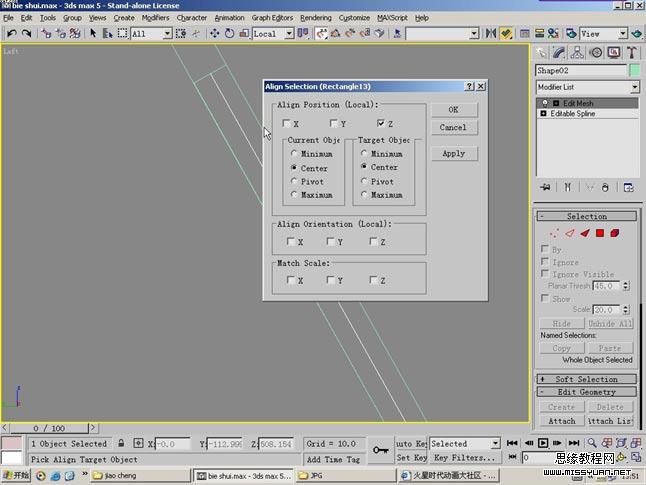Select Edge sub-object level icon

pyautogui.click(x=570, y=233)
